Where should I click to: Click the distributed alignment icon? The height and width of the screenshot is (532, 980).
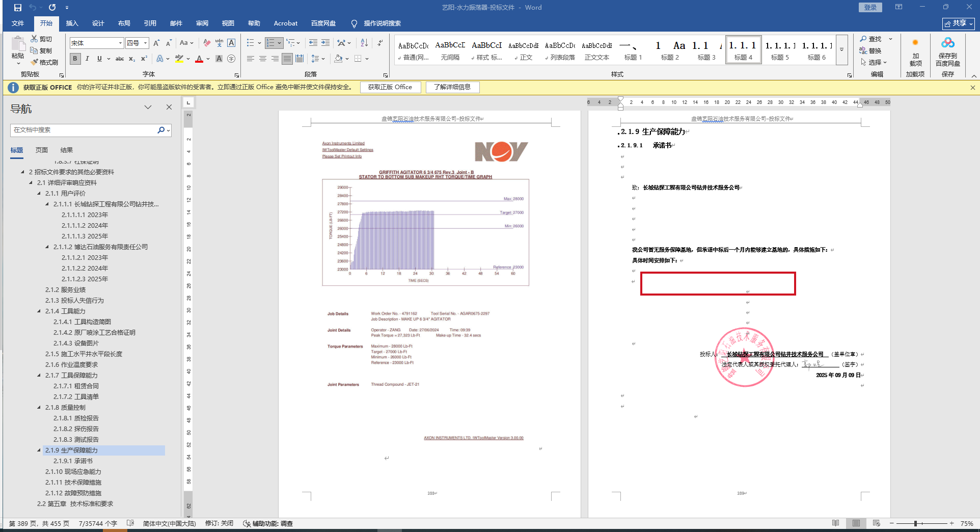pyautogui.click(x=300, y=59)
